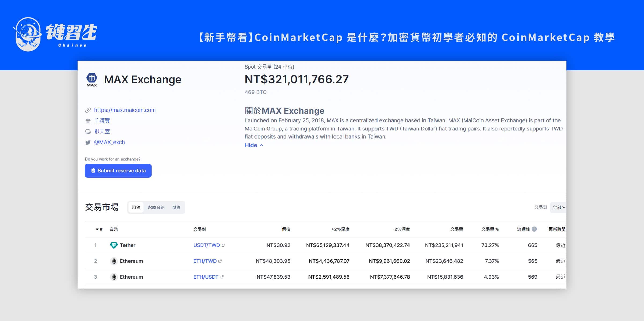Click the price NT$47,839.53
The height and width of the screenshot is (321, 644).
[x=273, y=277]
